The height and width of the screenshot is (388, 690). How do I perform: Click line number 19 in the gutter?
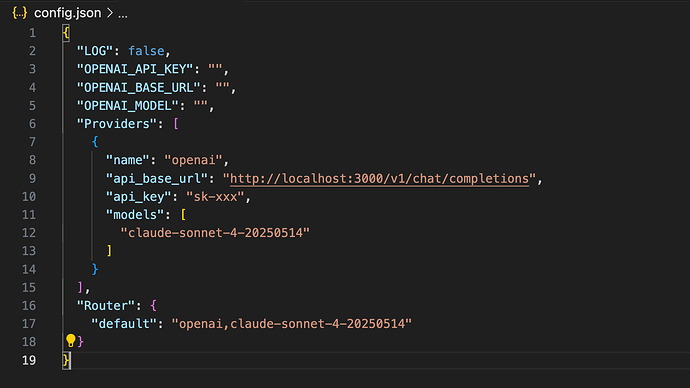tap(29, 360)
